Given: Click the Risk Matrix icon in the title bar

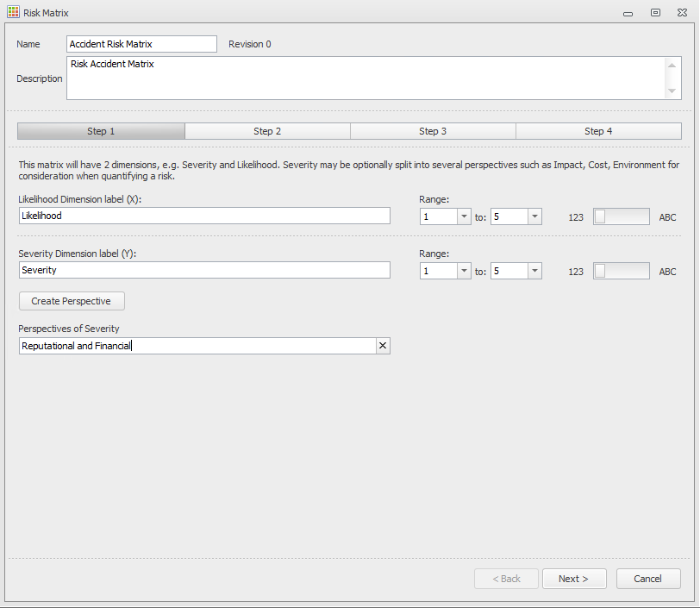Looking at the screenshot, I should pos(11,12).
